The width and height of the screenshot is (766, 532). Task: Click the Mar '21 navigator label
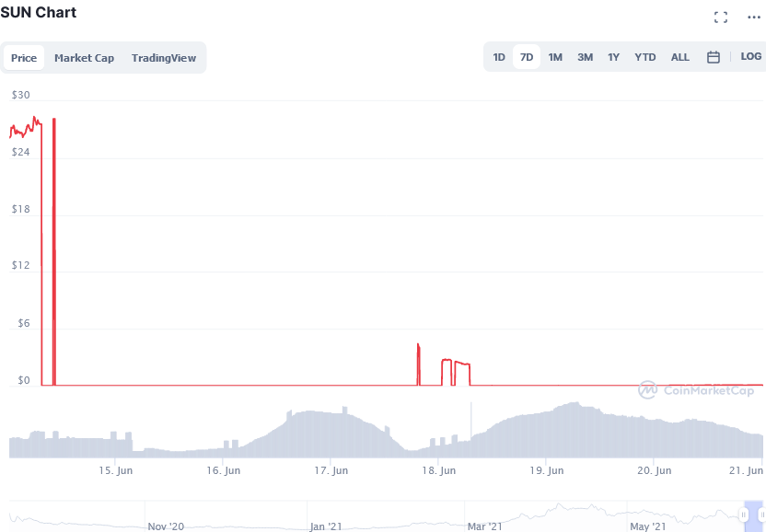pyautogui.click(x=484, y=526)
